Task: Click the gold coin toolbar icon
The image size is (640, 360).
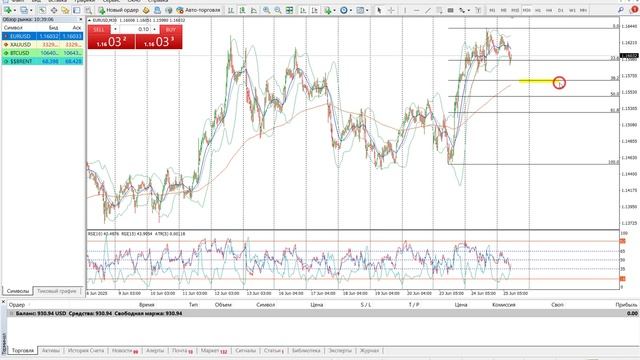Action: [x=146, y=10]
